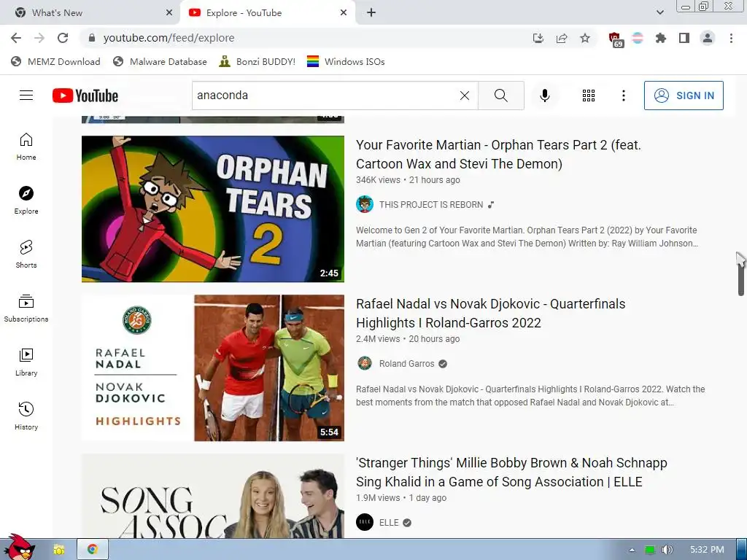Select Explore in the sidebar
Image resolution: width=747 pixels, height=560 pixels.
(26, 201)
